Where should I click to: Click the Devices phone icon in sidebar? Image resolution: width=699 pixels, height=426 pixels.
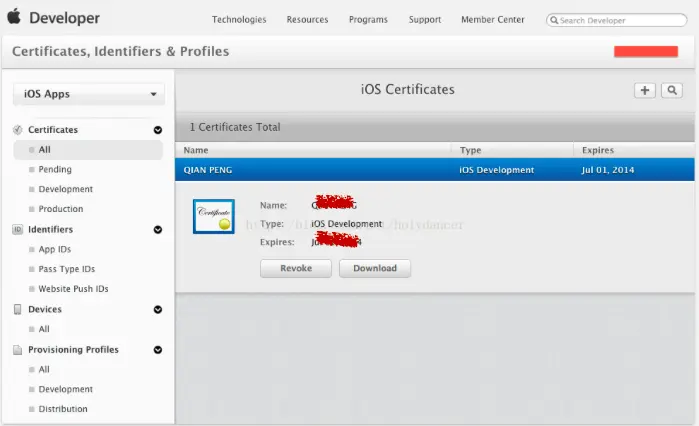(x=17, y=309)
